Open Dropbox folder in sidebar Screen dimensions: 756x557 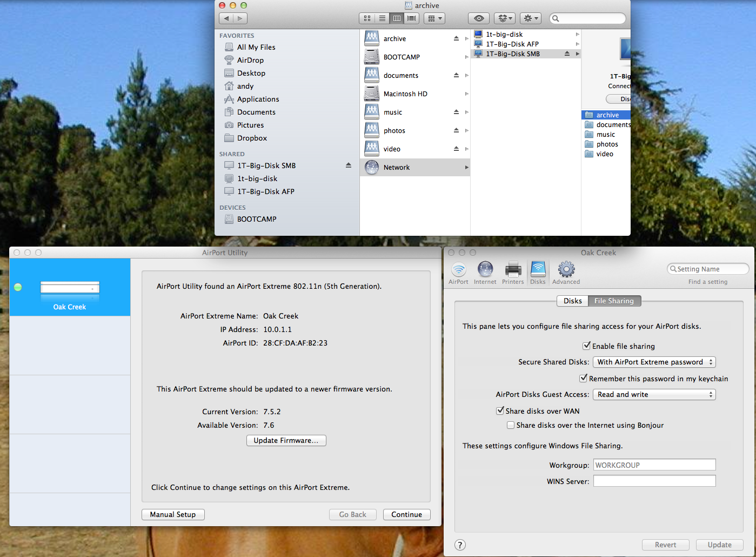(x=252, y=138)
